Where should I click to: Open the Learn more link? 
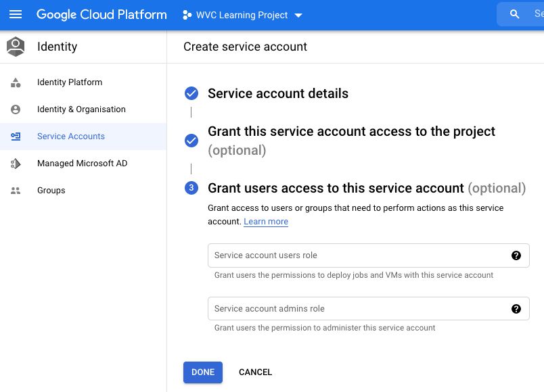[x=265, y=221]
